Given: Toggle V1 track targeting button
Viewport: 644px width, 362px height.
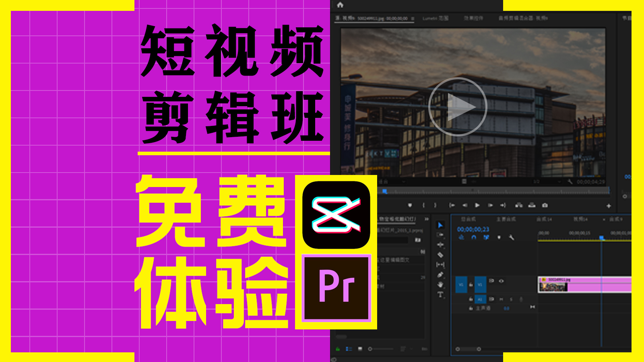Looking at the screenshot, I should (x=480, y=284).
